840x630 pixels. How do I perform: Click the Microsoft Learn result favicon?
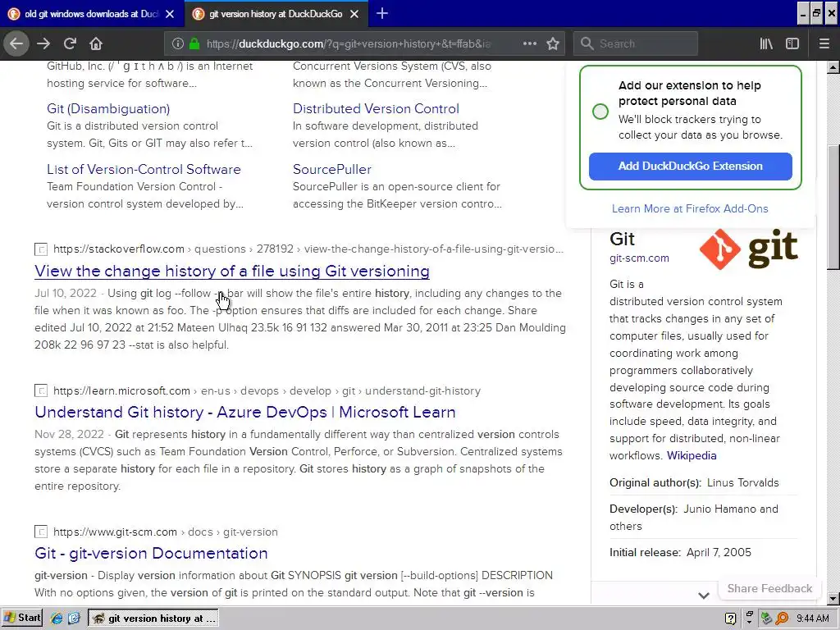point(41,390)
